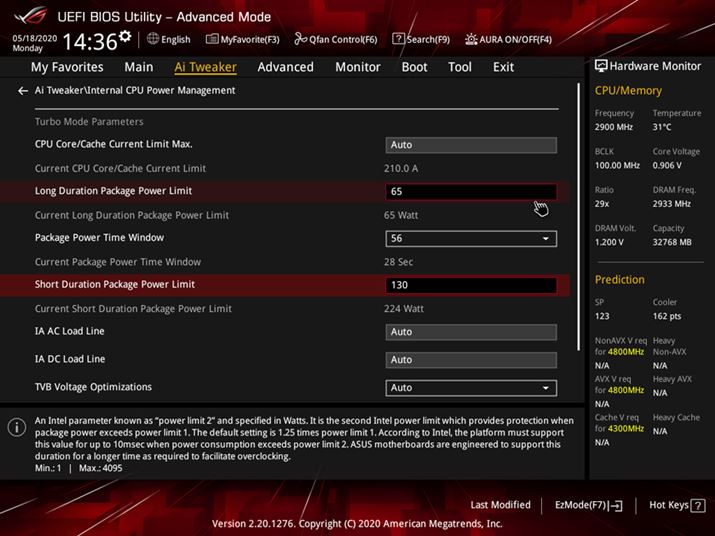Image resolution: width=715 pixels, height=536 pixels.
Task: Click the globe language icon
Action: click(x=153, y=39)
